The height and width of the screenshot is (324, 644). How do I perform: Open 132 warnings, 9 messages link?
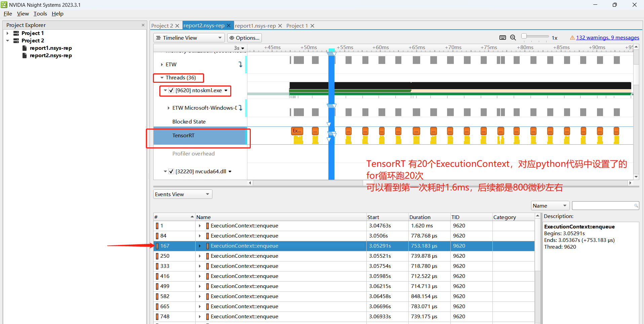[x=608, y=38]
